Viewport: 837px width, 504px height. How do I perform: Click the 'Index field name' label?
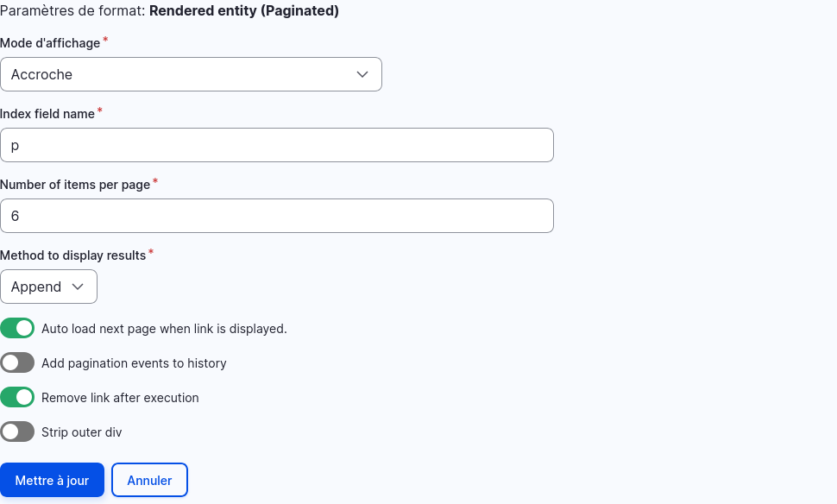click(47, 114)
